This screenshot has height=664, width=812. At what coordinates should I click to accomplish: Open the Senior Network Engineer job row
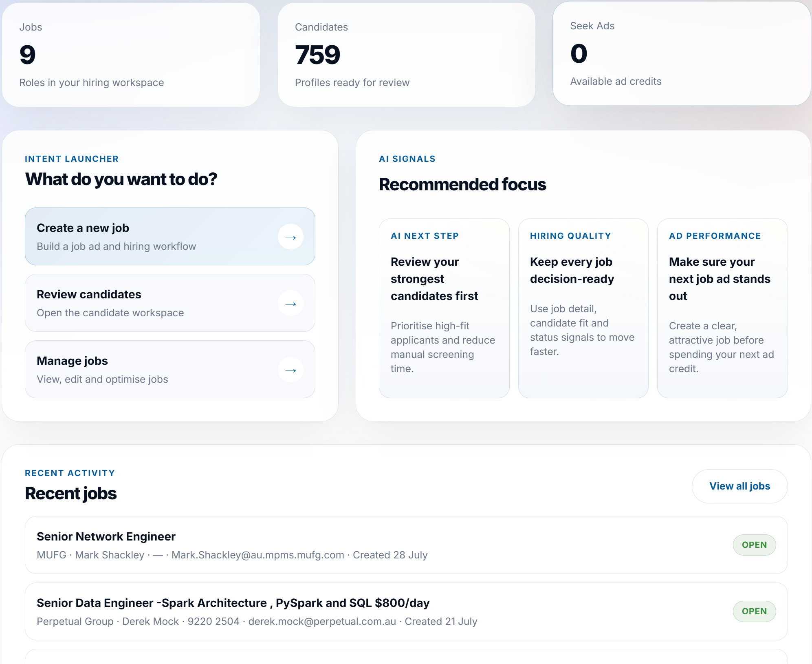pyautogui.click(x=406, y=545)
